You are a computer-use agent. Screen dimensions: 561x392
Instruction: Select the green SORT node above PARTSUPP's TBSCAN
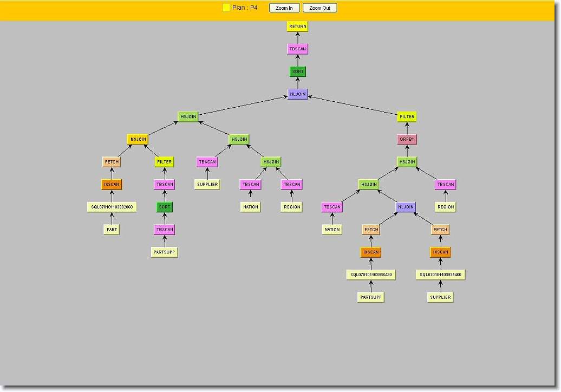pos(164,207)
